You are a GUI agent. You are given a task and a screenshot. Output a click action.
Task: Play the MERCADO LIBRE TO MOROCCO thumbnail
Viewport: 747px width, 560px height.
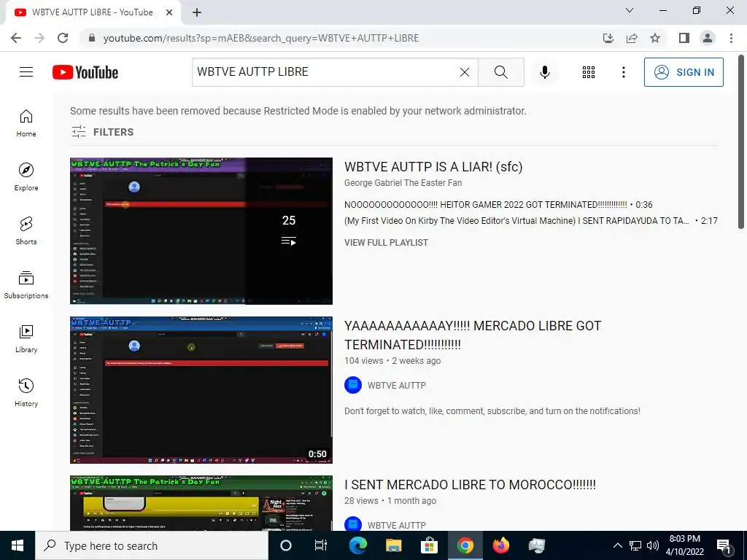click(x=201, y=503)
